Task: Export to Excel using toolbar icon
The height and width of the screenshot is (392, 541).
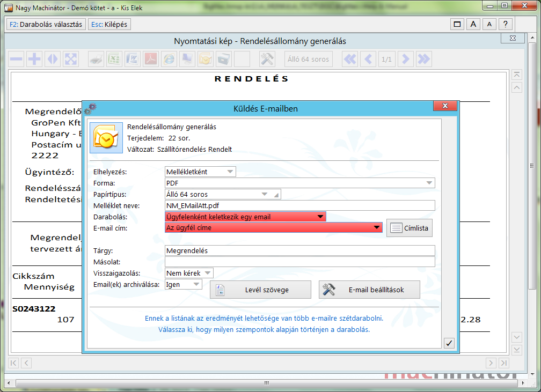Action: pos(114,59)
